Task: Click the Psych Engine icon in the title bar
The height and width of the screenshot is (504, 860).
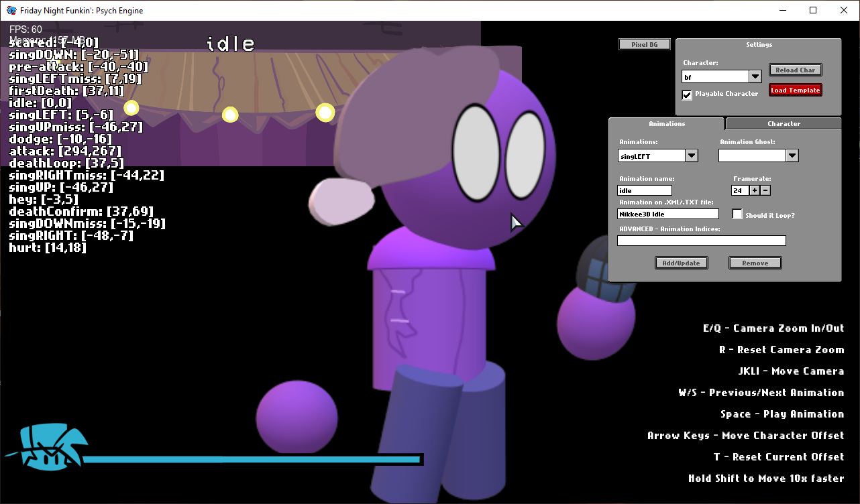Action: [x=11, y=10]
